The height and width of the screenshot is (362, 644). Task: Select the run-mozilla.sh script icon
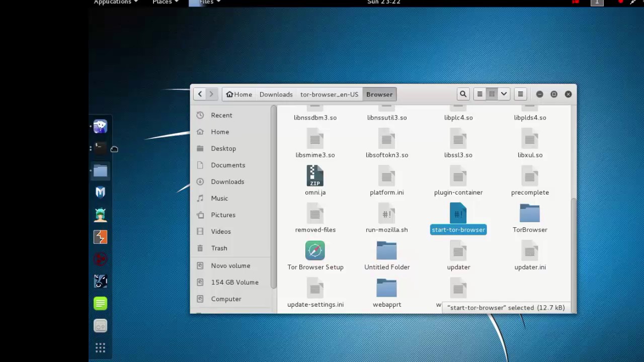(x=386, y=214)
